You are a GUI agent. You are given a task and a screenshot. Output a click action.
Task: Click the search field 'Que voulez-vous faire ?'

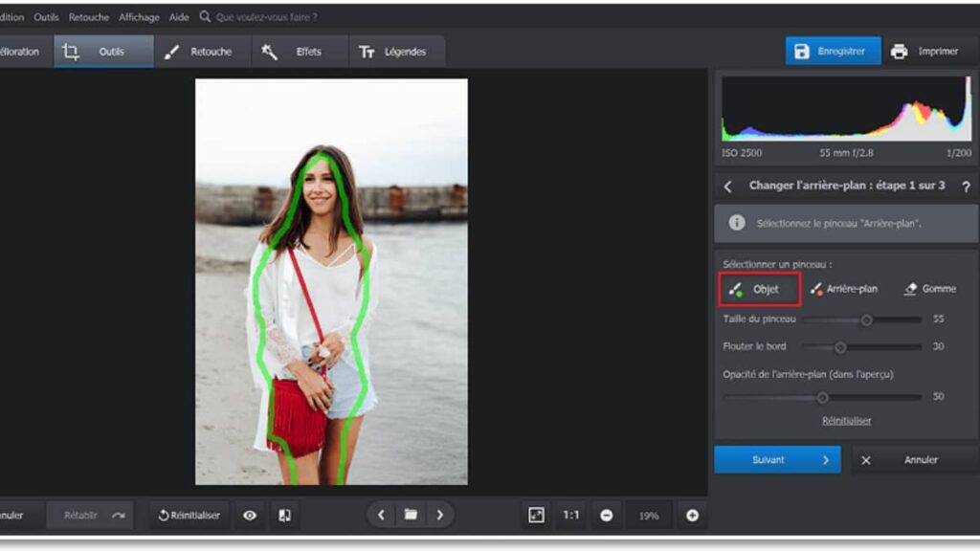coord(267,17)
